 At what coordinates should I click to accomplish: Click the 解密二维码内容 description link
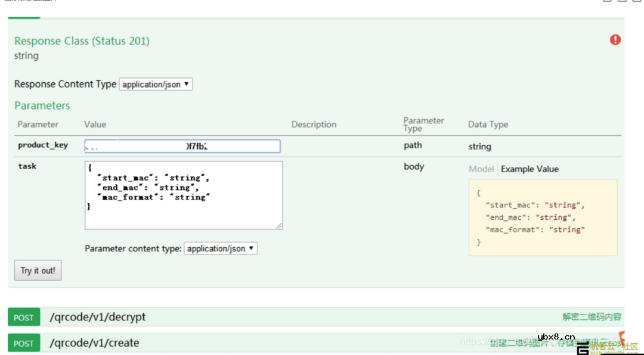592,317
